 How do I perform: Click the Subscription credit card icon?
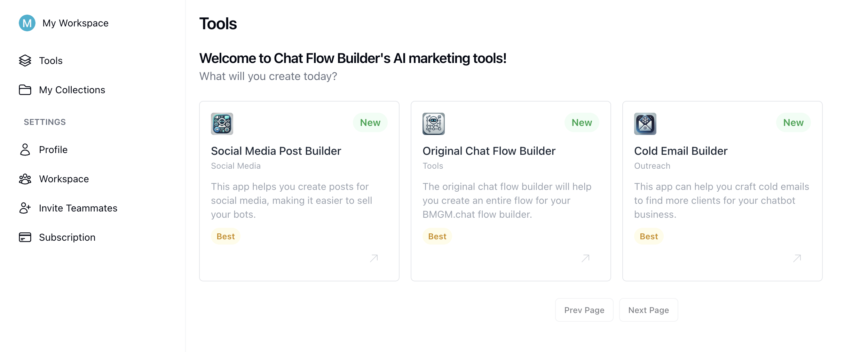coord(25,237)
